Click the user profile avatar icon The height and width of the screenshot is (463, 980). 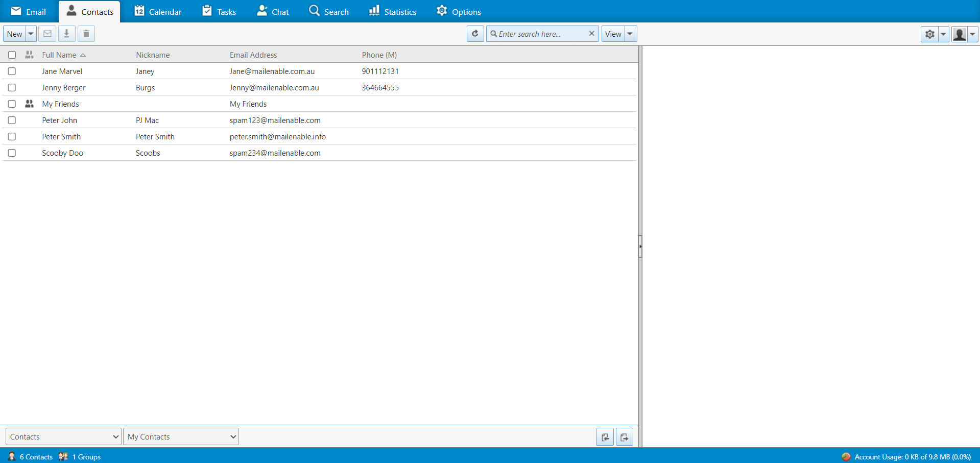coord(959,34)
